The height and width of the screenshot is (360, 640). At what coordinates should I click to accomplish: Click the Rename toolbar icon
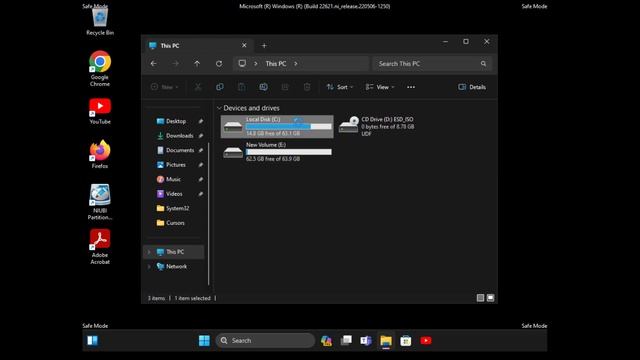pos(263,87)
